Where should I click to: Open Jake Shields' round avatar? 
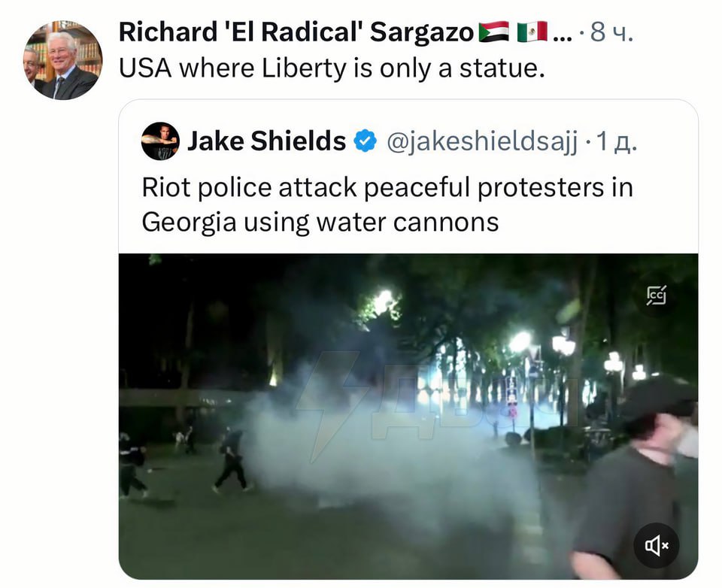point(160,141)
